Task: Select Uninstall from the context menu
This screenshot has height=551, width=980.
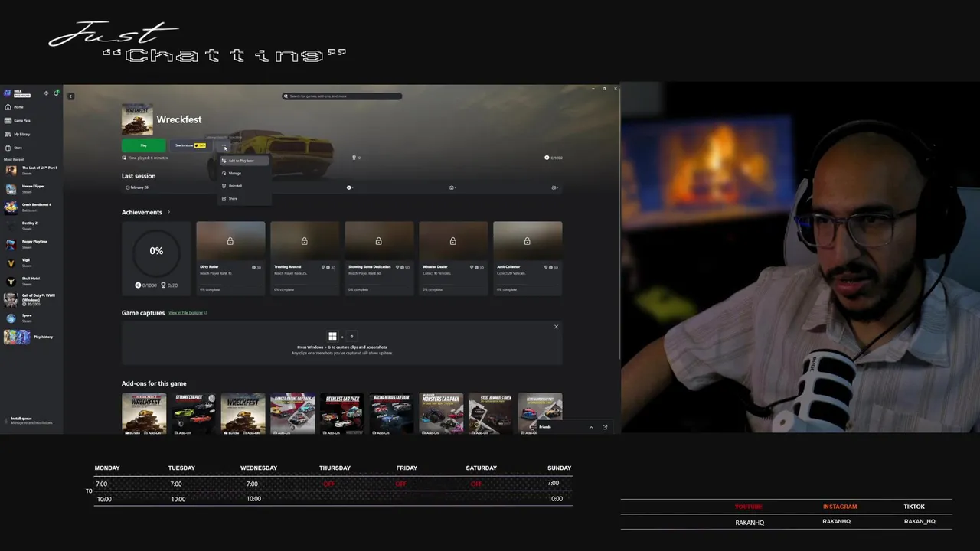Action: [243, 186]
